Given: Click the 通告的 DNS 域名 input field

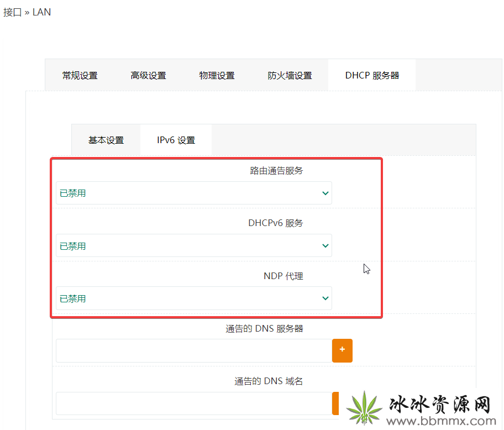Looking at the screenshot, I should click(194, 403).
